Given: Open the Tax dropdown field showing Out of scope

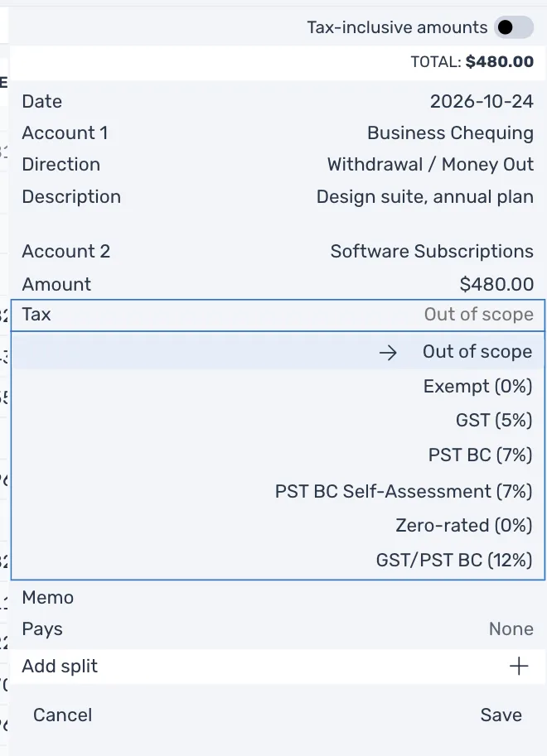Looking at the screenshot, I should pyautogui.click(x=278, y=315).
